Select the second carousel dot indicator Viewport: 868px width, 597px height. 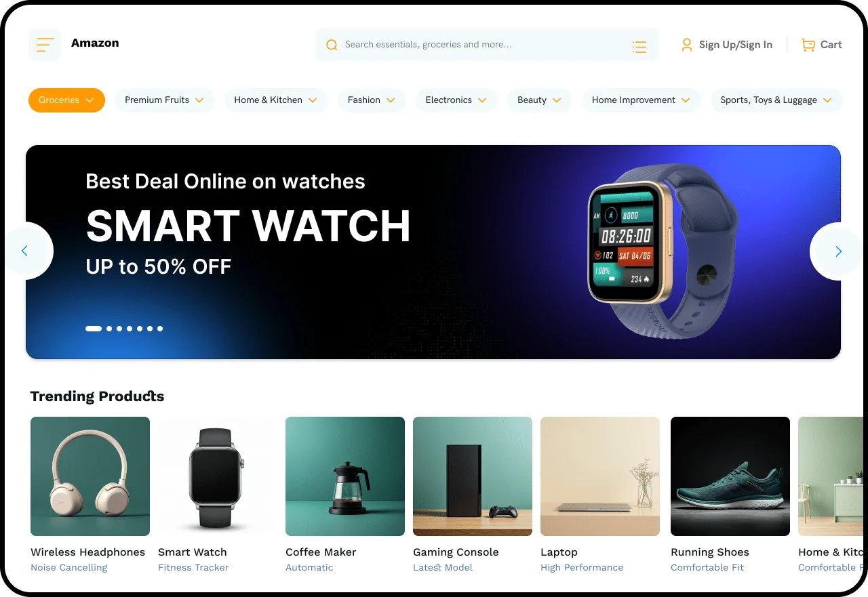click(109, 329)
